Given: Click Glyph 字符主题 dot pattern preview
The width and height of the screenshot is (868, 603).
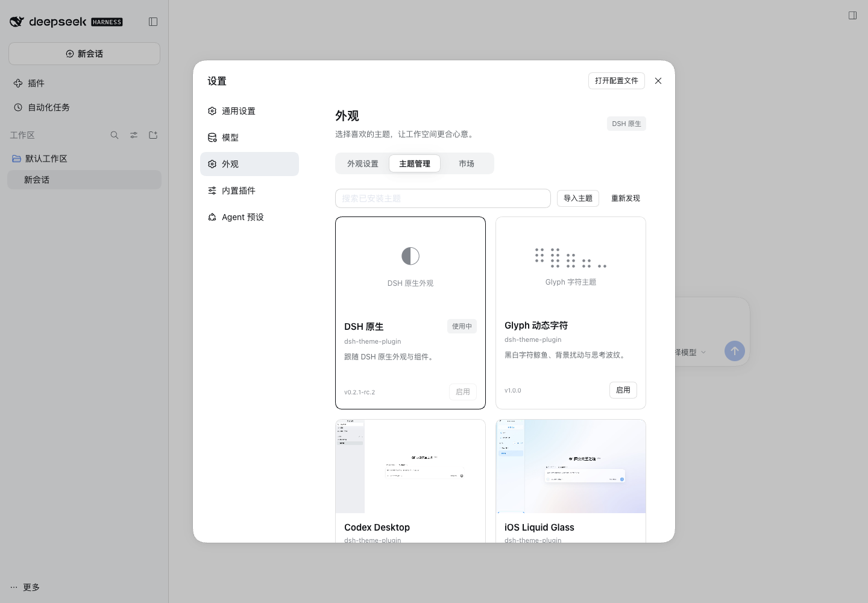Looking at the screenshot, I should point(571,257).
